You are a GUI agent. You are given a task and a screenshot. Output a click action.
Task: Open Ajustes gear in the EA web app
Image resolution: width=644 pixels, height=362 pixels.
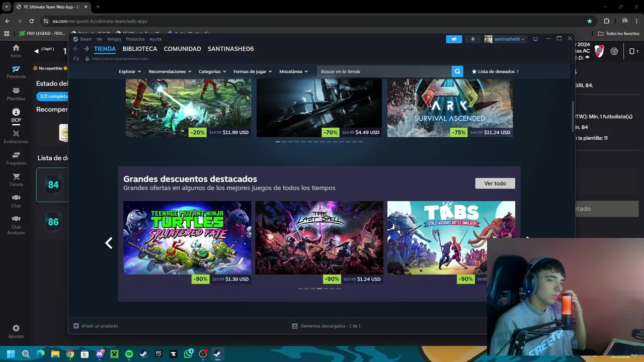(16, 331)
